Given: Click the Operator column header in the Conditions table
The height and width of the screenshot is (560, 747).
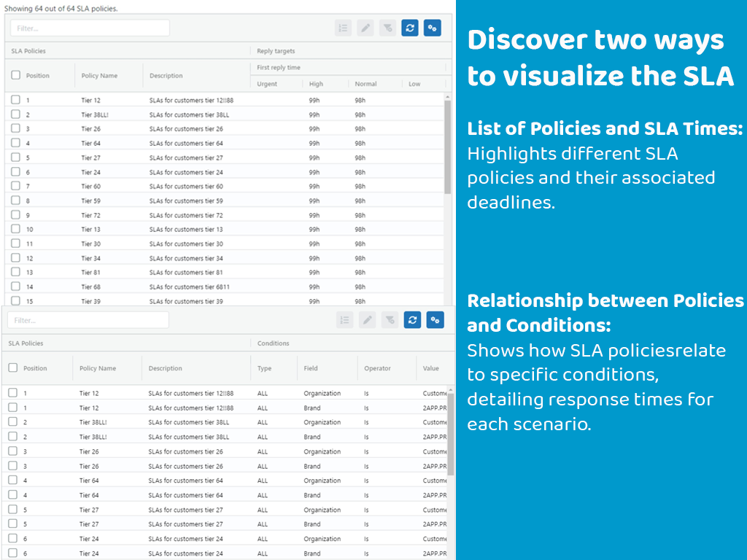Looking at the screenshot, I should 377,368.
